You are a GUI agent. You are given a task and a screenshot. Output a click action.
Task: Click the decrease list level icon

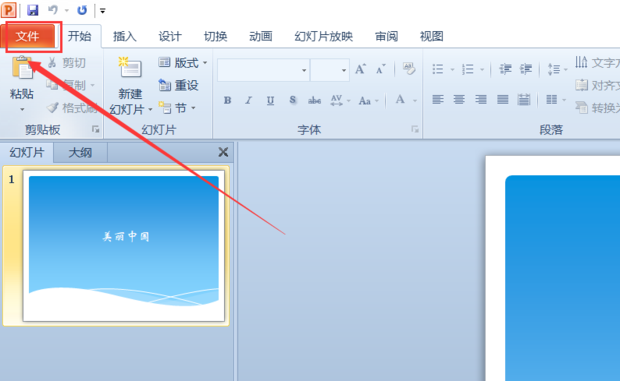505,69
